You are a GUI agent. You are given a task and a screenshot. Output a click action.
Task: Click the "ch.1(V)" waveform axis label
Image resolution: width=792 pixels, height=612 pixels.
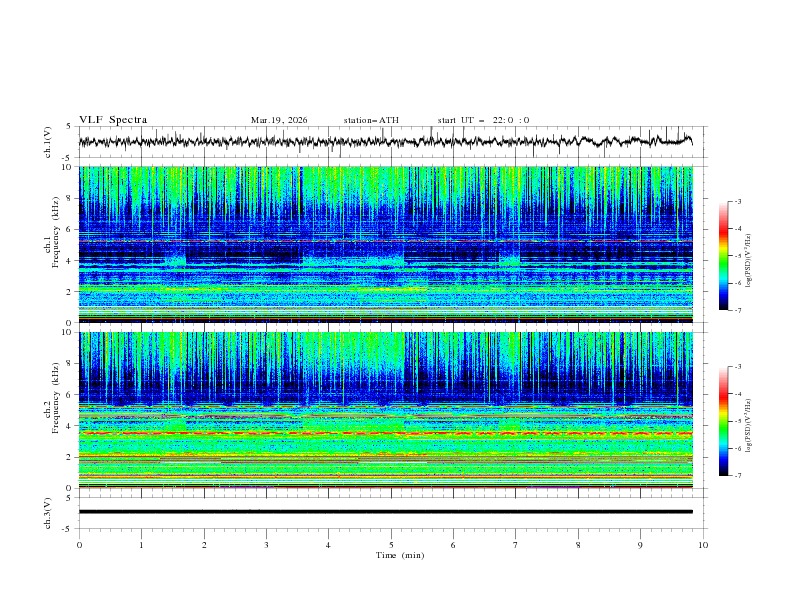[48, 142]
